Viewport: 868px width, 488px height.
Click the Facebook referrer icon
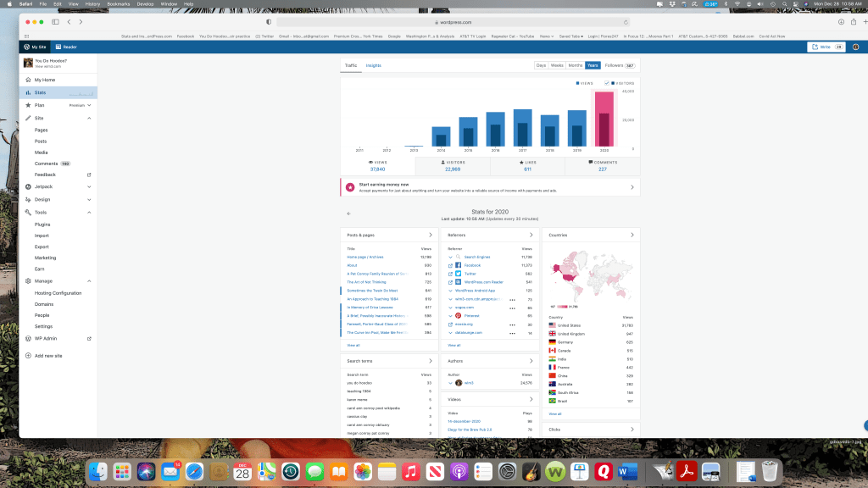click(x=458, y=265)
